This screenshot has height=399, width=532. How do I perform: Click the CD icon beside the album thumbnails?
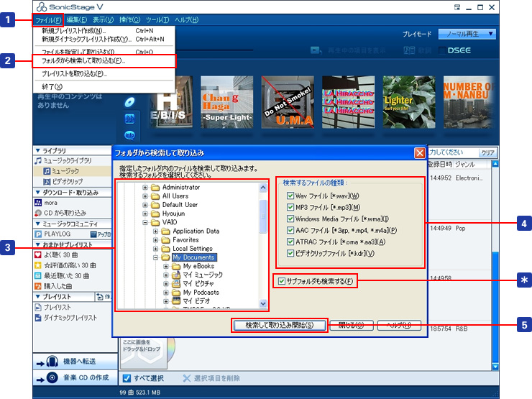point(130,101)
